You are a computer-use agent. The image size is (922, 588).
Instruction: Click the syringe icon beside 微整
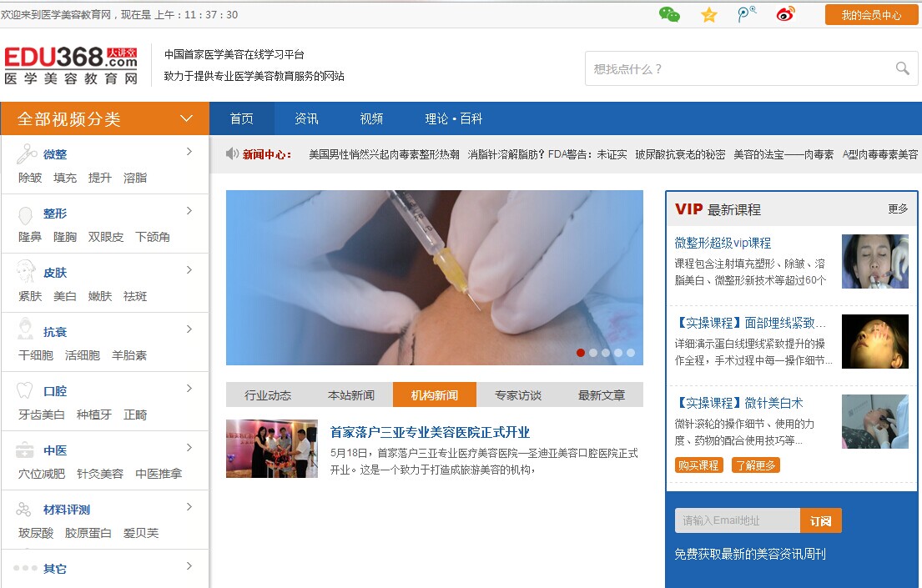27,153
